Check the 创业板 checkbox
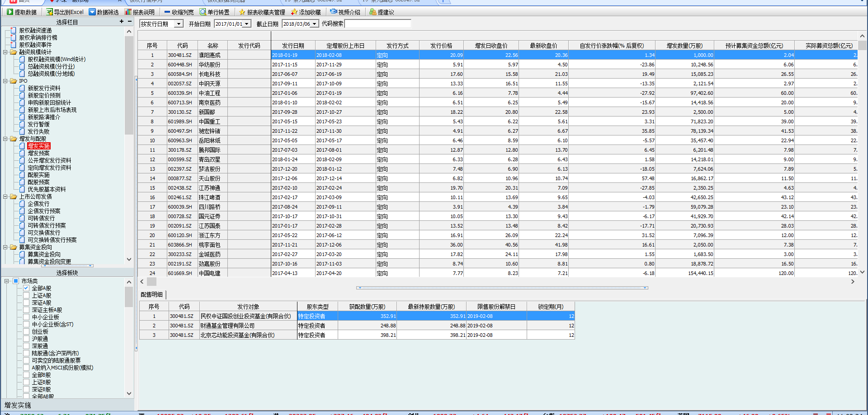 [x=26, y=331]
